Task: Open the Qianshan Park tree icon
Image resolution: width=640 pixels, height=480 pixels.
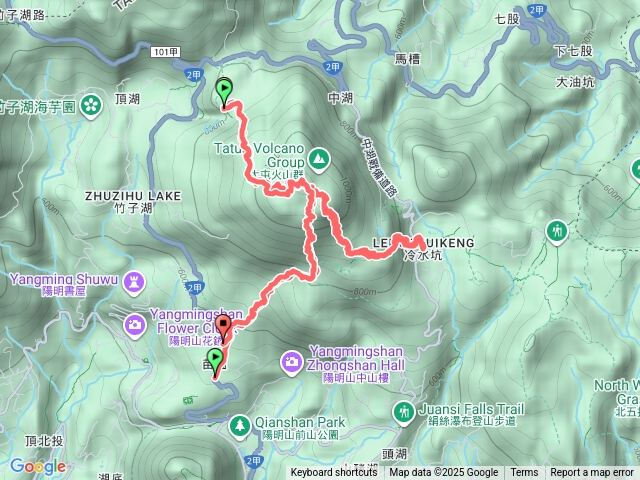Action: click(240, 427)
